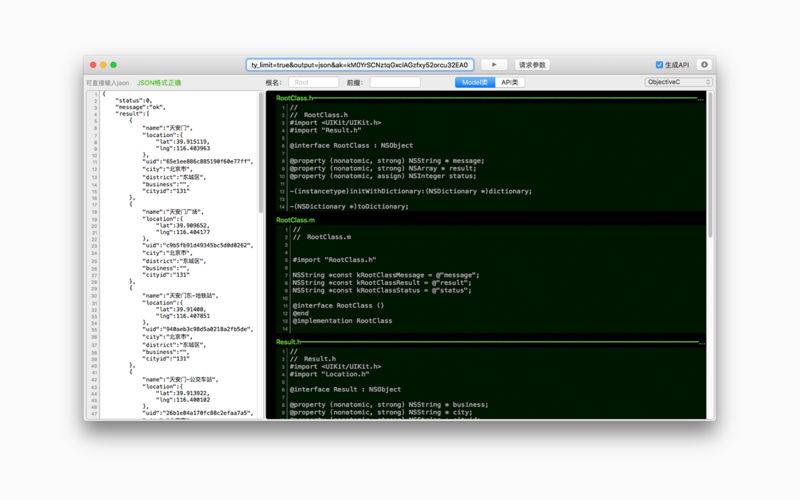Image resolution: width=800 pixels, height=500 pixels.
Task: Click the red close window button
Action: [x=95, y=64]
